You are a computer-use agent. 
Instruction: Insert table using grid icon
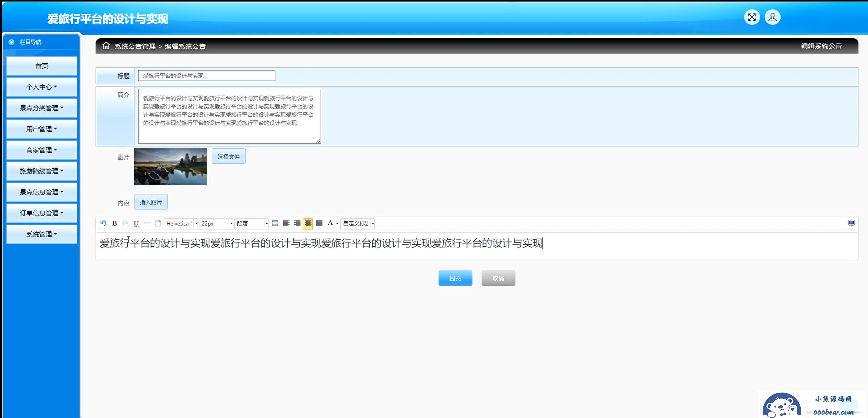275,223
